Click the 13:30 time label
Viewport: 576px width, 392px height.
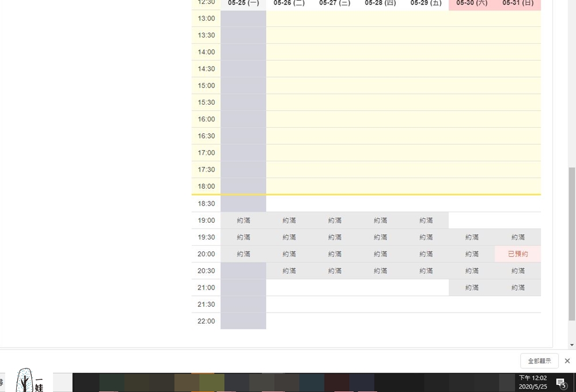[206, 35]
